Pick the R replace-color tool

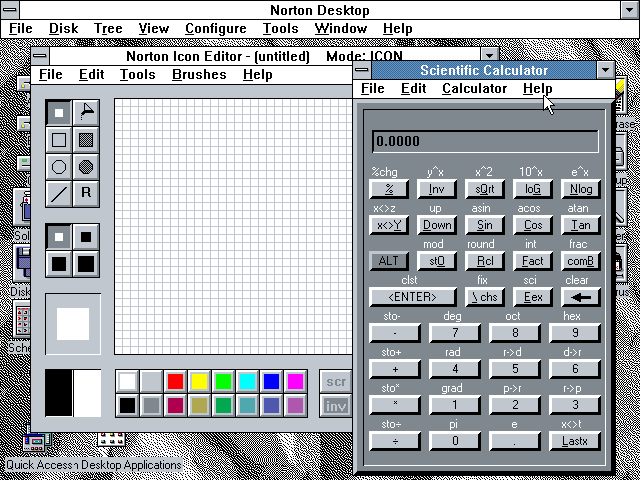[x=86, y=194]
